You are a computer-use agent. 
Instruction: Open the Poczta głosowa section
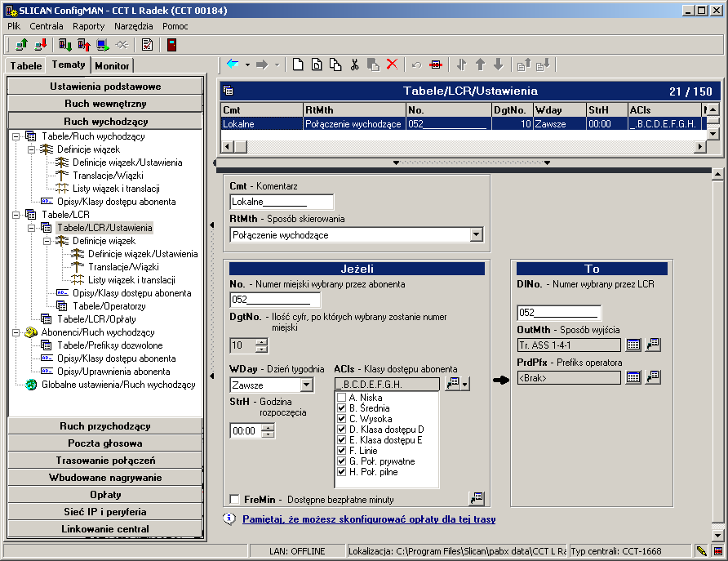coord(105,443)
